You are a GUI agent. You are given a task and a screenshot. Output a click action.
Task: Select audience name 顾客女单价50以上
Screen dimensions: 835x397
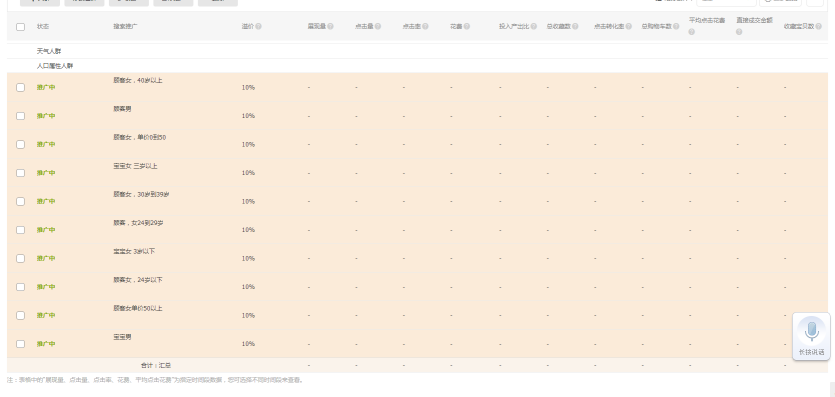(x=137, y=308)
